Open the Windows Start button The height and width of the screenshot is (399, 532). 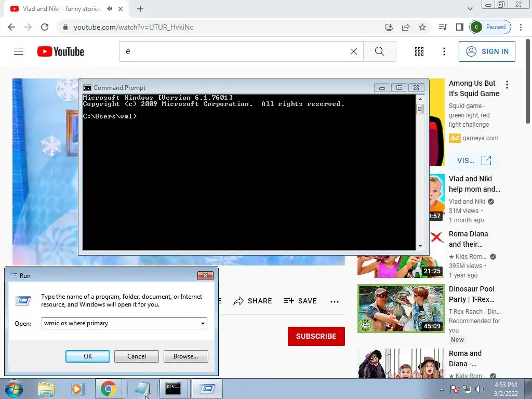click(14, 389)
